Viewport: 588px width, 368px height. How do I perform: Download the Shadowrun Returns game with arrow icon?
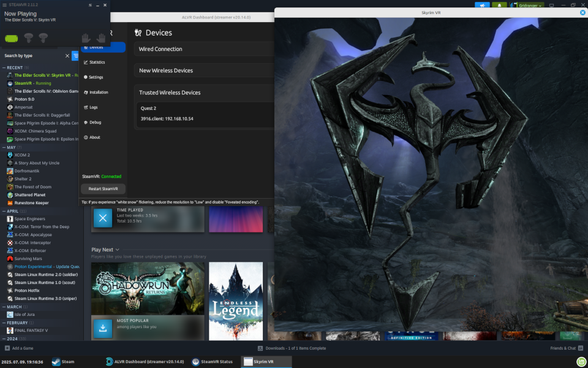(x=103, y=329)
